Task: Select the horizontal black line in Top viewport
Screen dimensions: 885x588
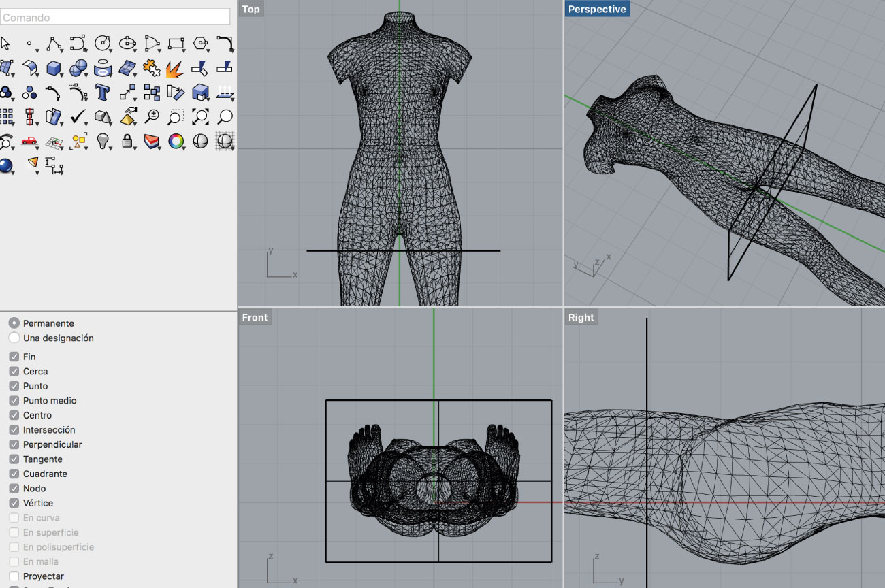Action: (x=403, y=251)
